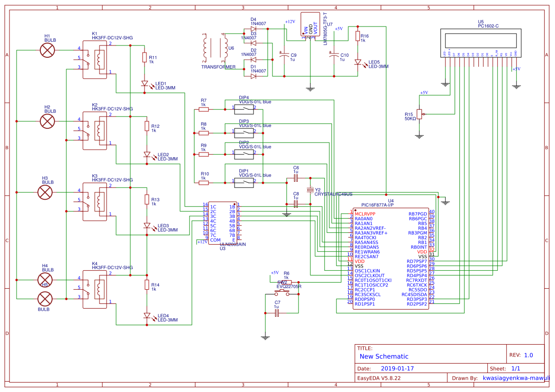Screen dimensions: 555x392
Task: Select the transformer U6 symbol
Action: coord(215,48)
